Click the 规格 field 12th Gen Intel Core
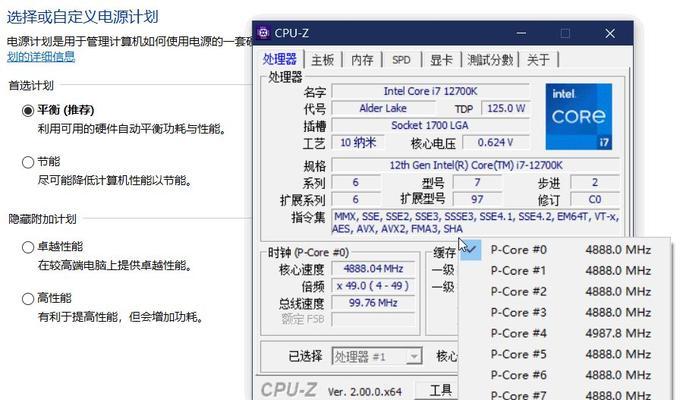Image resolution: width=680 pixels, height=400 pixels. point(476,166)
